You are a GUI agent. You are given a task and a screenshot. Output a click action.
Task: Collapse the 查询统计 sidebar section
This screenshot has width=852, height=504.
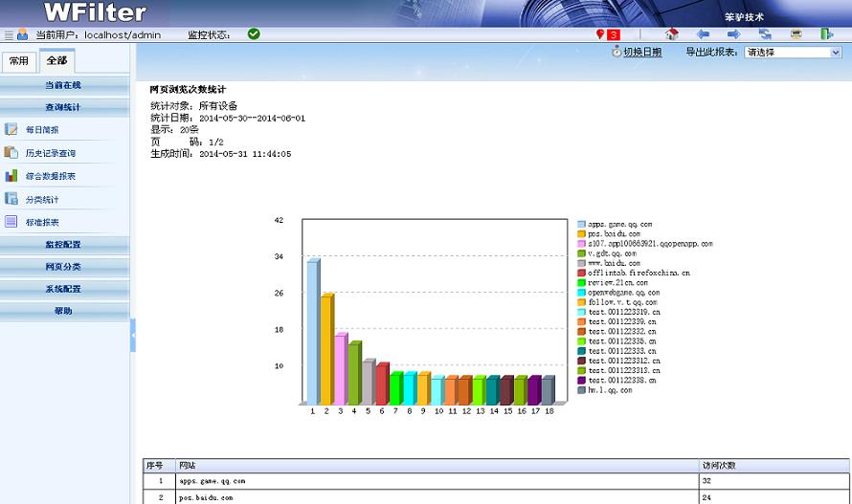pyautogui.click(x=63, y=107)
